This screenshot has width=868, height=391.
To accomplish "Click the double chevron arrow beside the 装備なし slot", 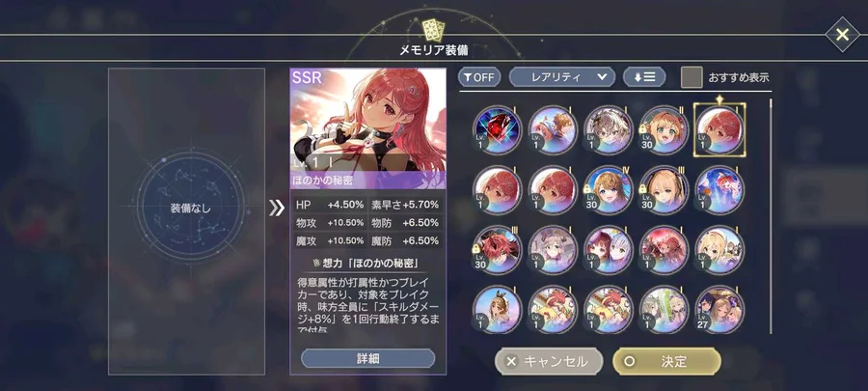I will click(x=276, y=209).
